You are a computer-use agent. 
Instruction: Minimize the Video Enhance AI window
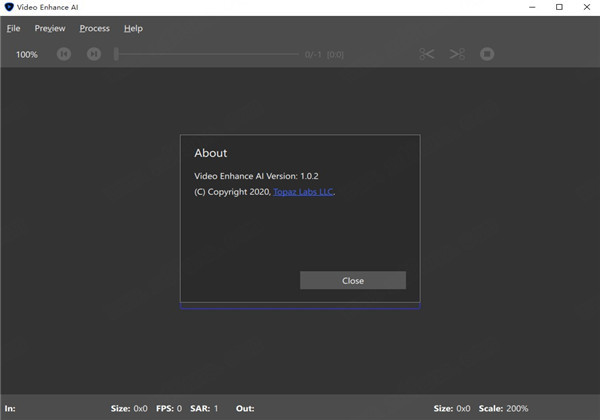(532, 7)
